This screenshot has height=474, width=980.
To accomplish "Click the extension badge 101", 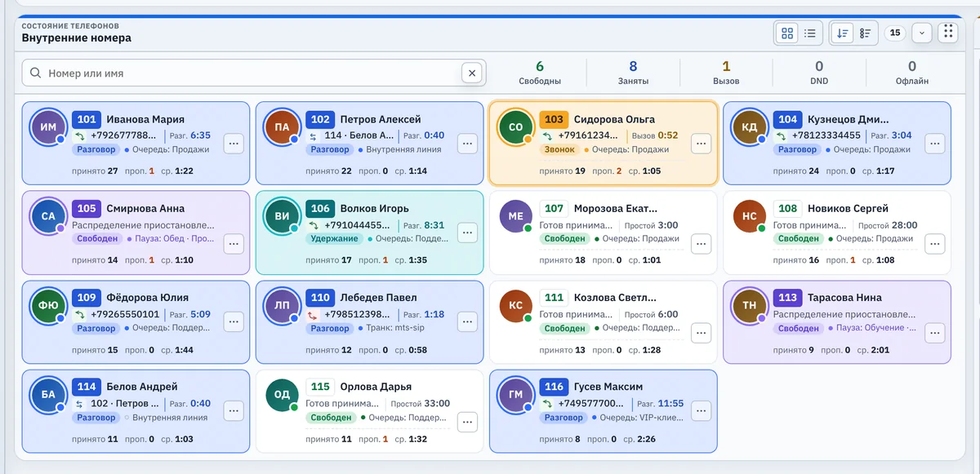I will point(87,119).
